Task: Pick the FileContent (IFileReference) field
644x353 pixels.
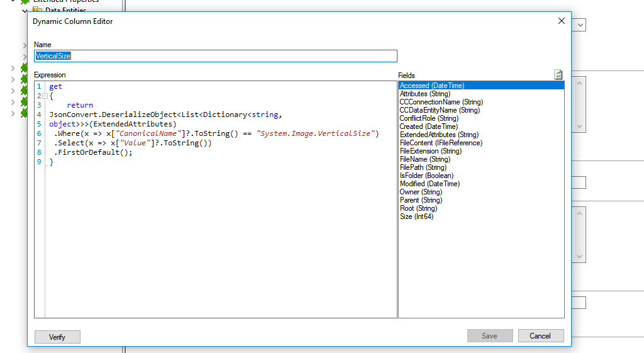Action: click(441, 143)
